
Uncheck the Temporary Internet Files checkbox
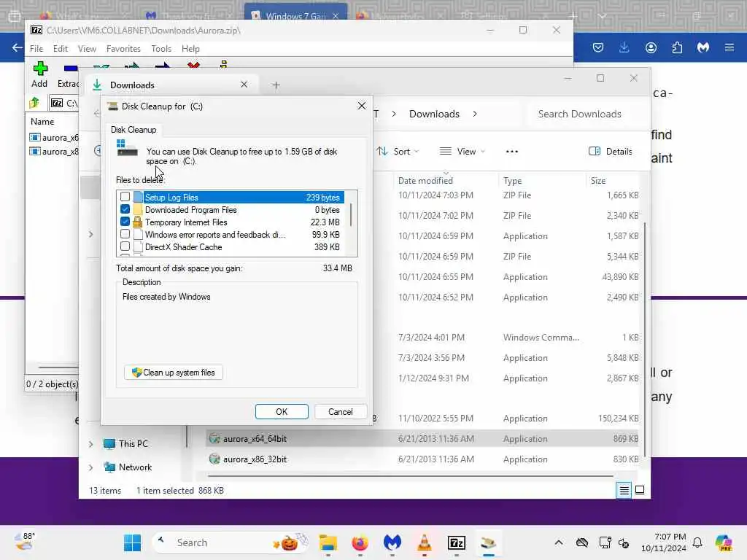pyautogui.click(x=125, y=222)
